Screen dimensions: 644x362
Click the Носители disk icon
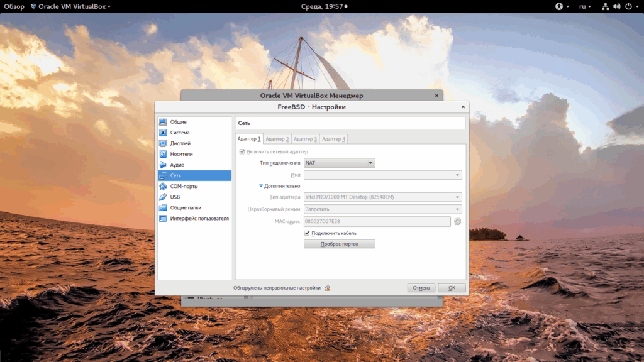[x=163, y=154]
